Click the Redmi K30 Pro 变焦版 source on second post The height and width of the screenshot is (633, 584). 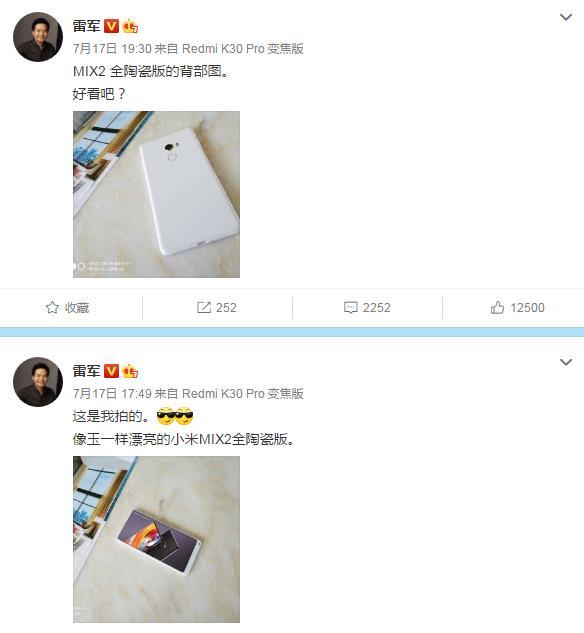(243, 394)
